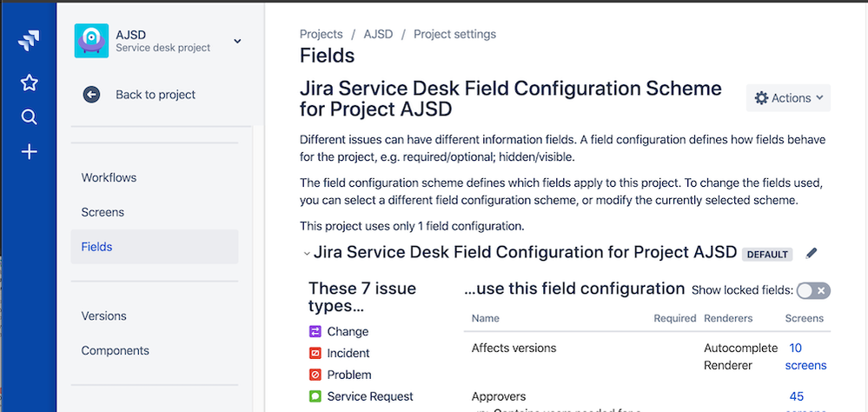Image resolution: width=868 pixels, height=412 pixels.
Task: Open starred items via star icon
Action: (x=29, y=83)
